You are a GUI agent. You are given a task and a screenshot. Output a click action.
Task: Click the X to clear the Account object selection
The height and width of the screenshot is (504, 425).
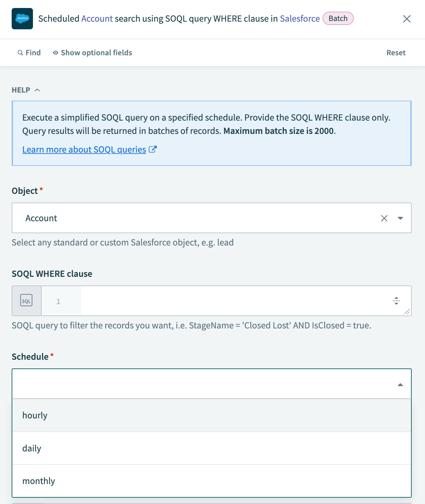point(384,218)
